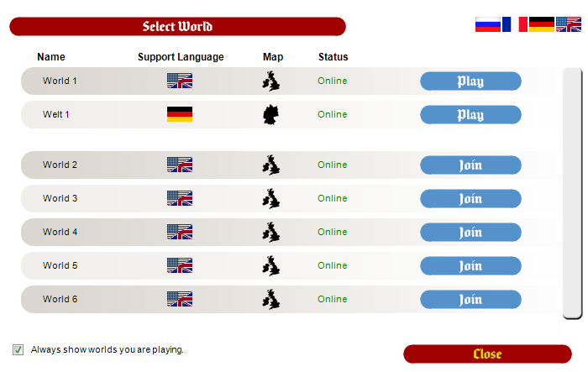588x372 pixels.
Task: Click the Online status for World 4
Action: click(333, 232)
